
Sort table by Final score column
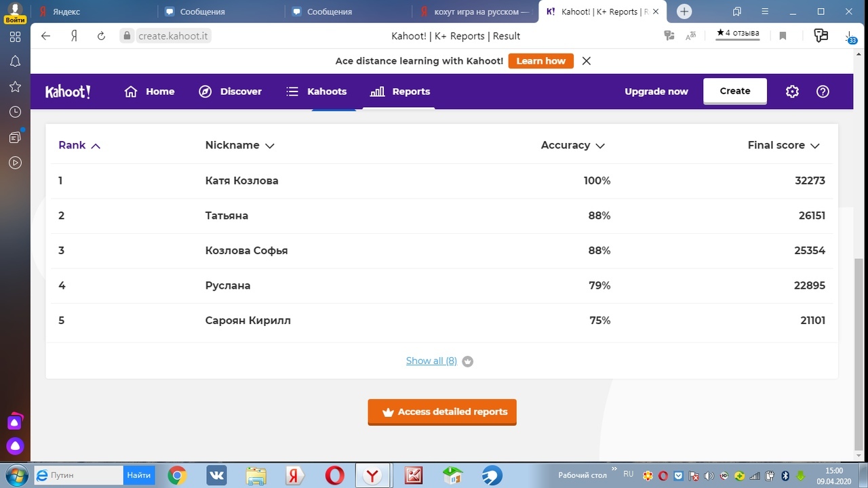(783, 145)
